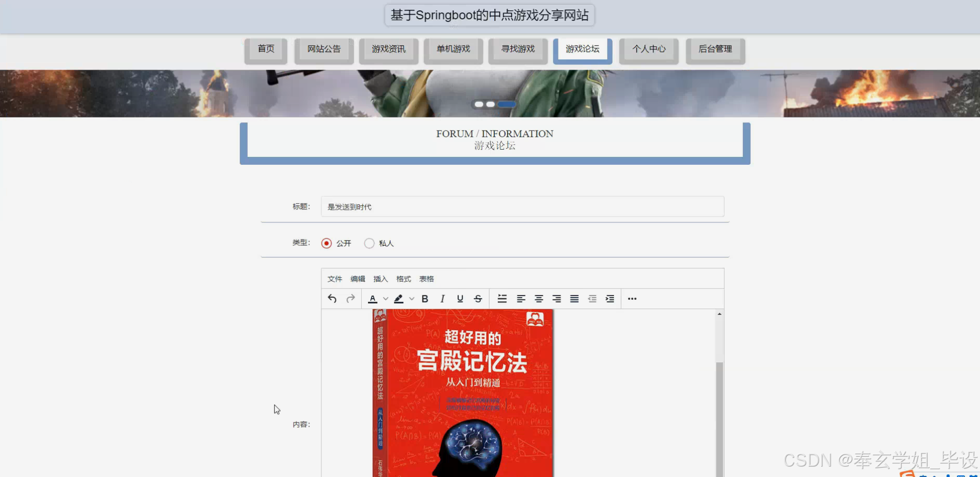Open the 文件 editor menu
The height and width of the screenshot is (477, 980).
335,279
